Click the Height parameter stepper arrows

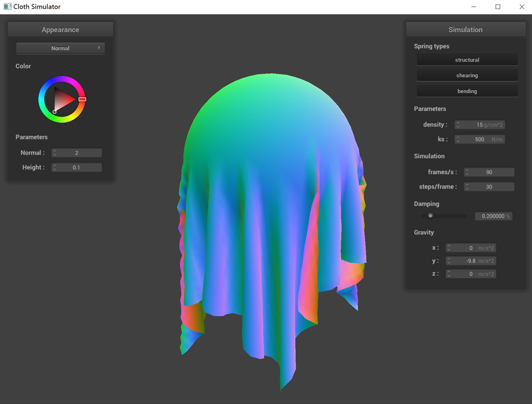click(x=54, y=168)
